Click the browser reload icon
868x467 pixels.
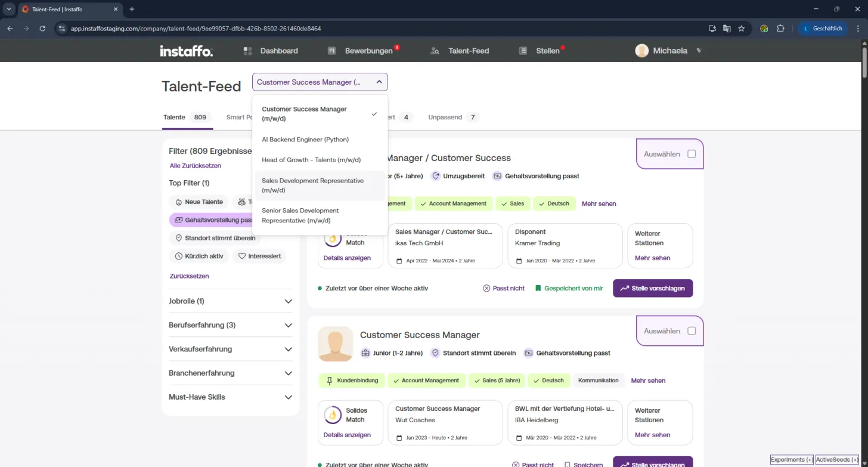pos(42,28)
